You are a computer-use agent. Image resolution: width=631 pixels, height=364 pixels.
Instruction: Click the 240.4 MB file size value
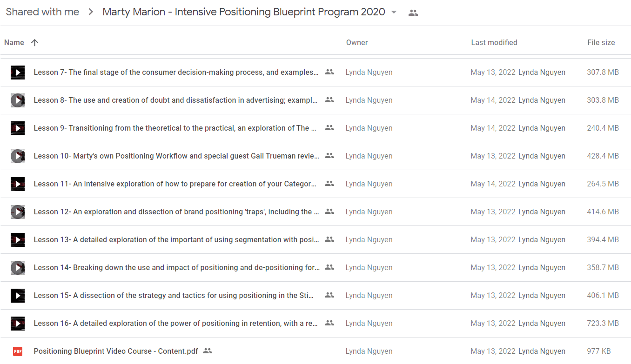pyautogui.click(x=603, y=128)
